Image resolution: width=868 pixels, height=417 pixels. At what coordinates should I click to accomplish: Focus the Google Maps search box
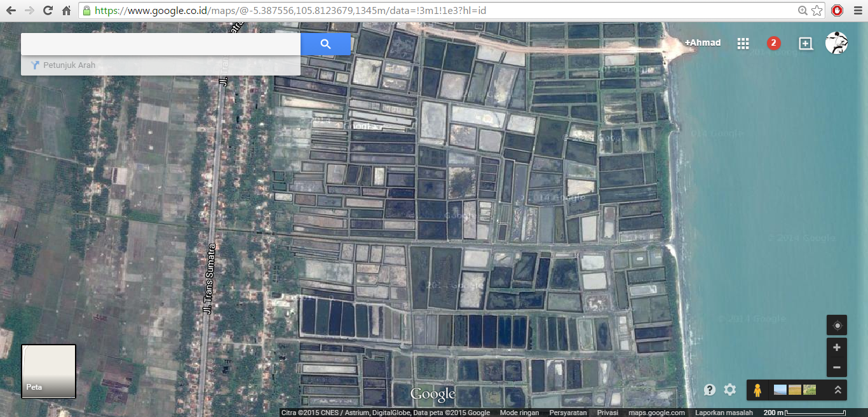[x=161, y=44]
